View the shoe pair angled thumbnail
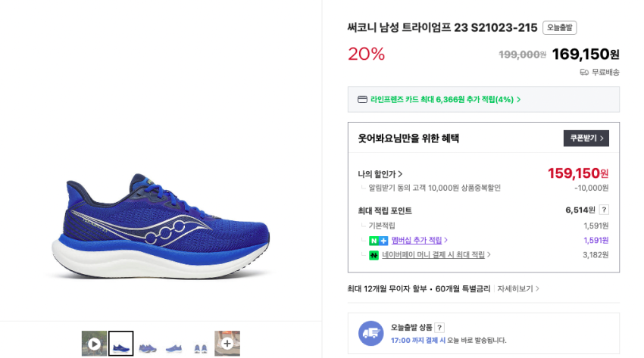The image size is (644, 358). coord(147,347)
